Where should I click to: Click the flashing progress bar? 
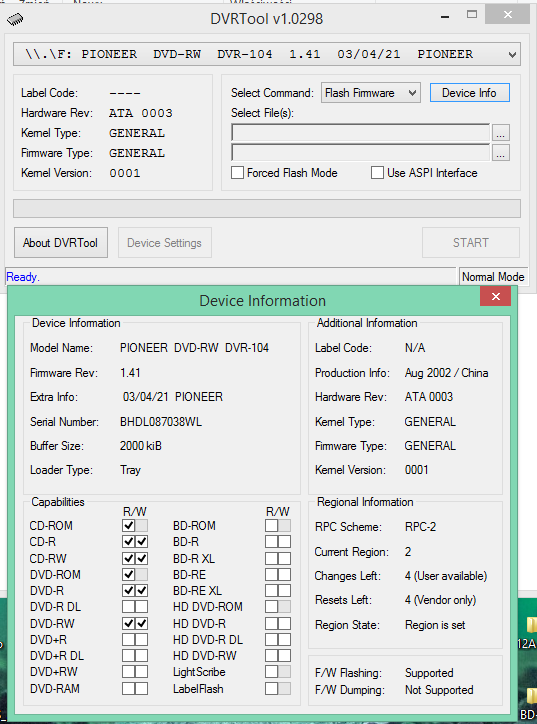click(267, 208)
